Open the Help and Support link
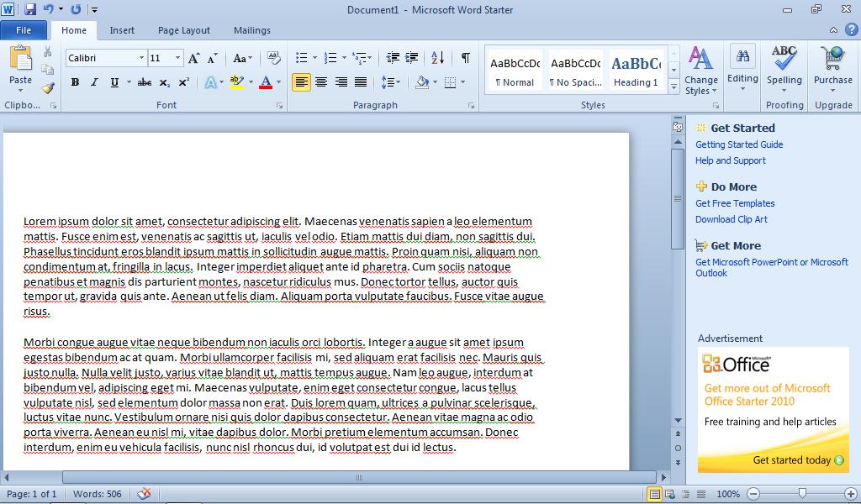This screenshot has width=861, height=504. click(x=731, y=160)
